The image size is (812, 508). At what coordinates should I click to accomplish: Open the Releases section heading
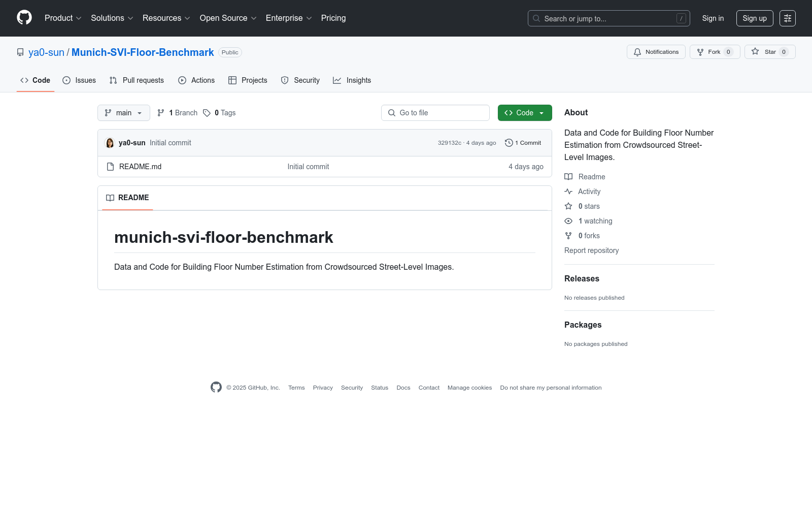coord(582,278)
